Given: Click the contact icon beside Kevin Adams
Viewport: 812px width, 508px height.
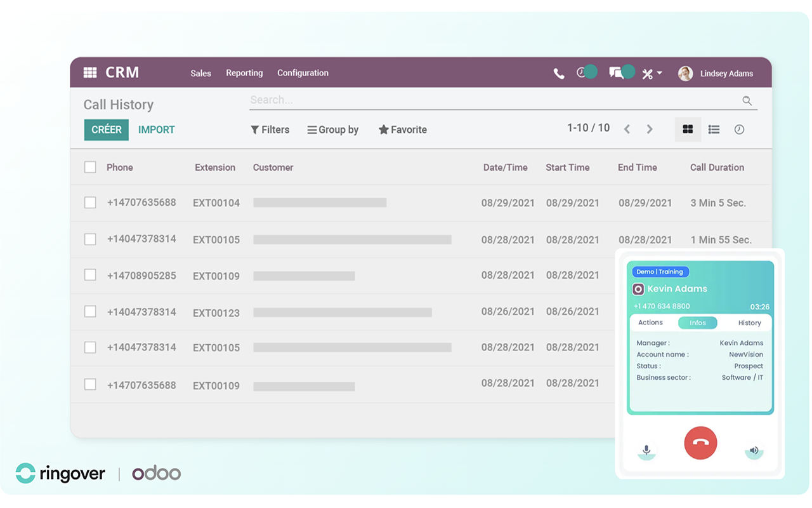Looking at the screenshot, I should tap(638, 289).
